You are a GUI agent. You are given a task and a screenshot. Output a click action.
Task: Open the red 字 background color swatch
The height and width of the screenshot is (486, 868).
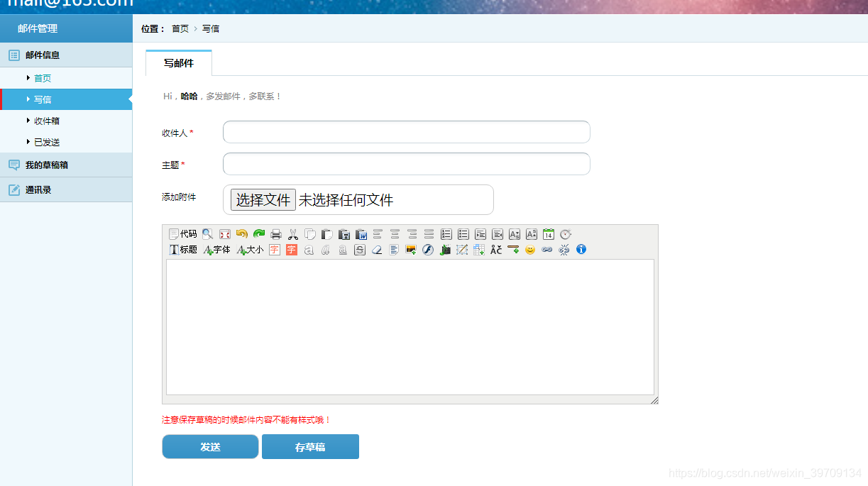tap(290, 249)
